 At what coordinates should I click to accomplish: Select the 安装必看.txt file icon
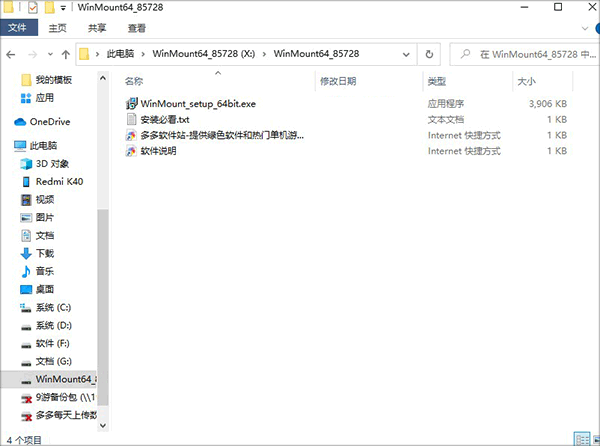click(131, 119)
